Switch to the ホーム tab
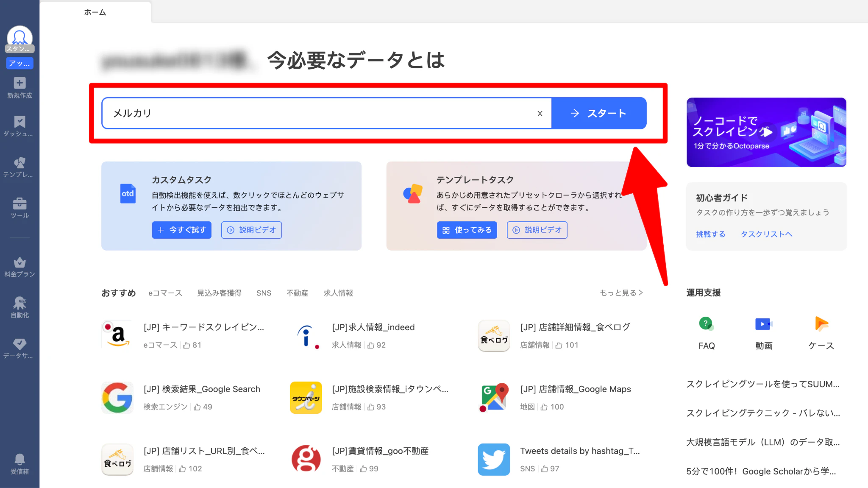Image resolution: width=868 pixels, height=488 pixels. (95, 12)
